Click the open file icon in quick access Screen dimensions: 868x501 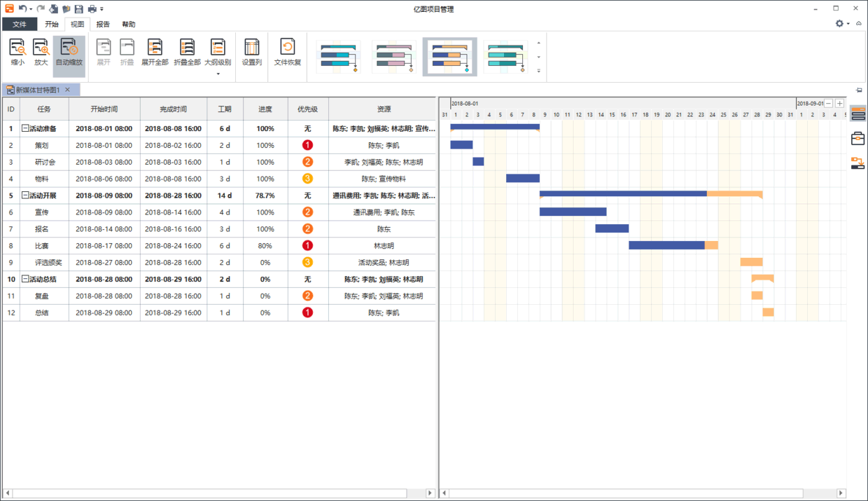point(66,9)
